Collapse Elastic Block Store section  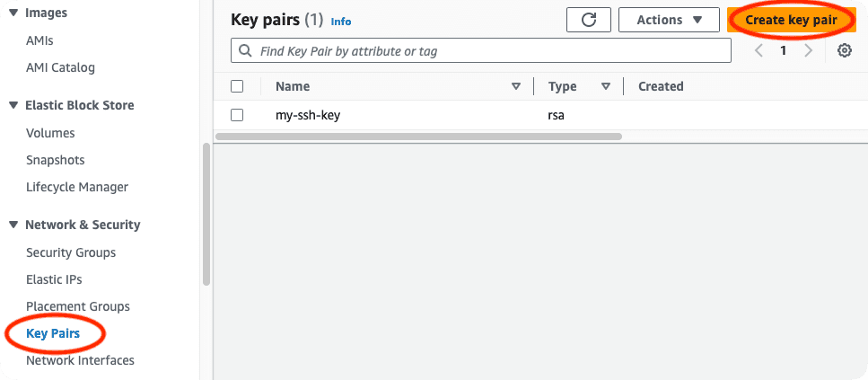pyautogui.click(x=13, y=105)
